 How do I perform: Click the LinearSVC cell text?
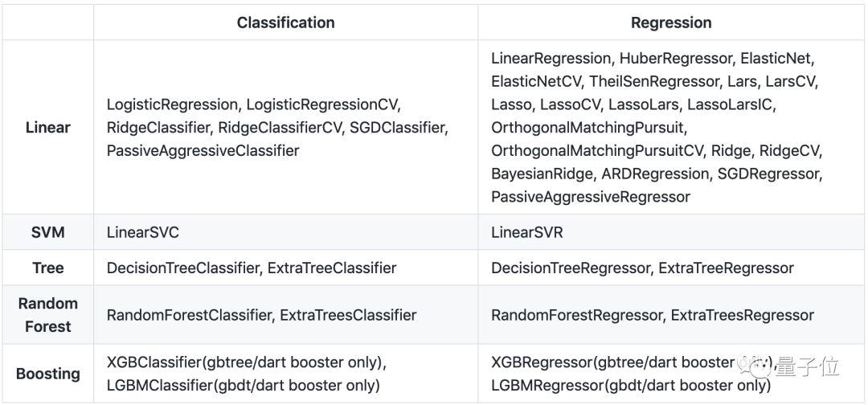143,232
